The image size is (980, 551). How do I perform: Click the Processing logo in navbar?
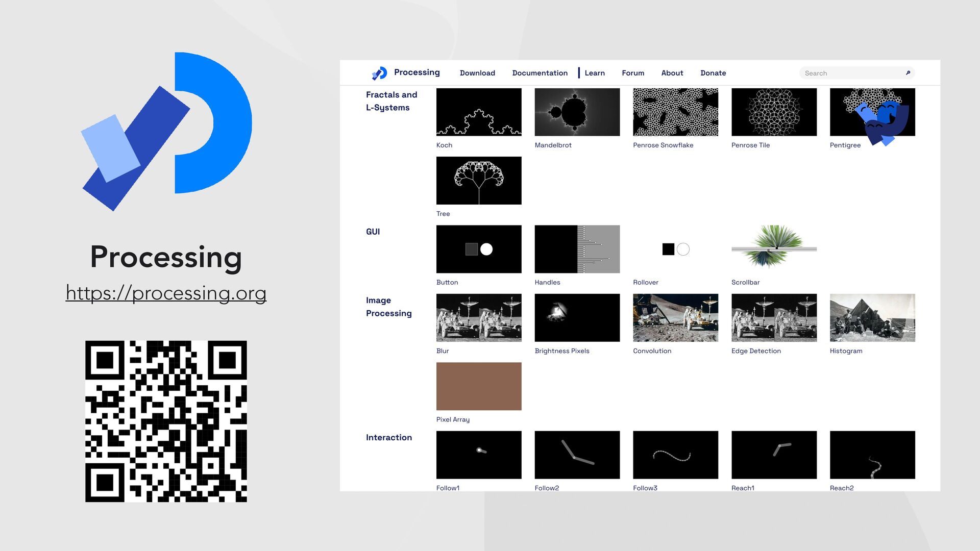tap(380, 73)
